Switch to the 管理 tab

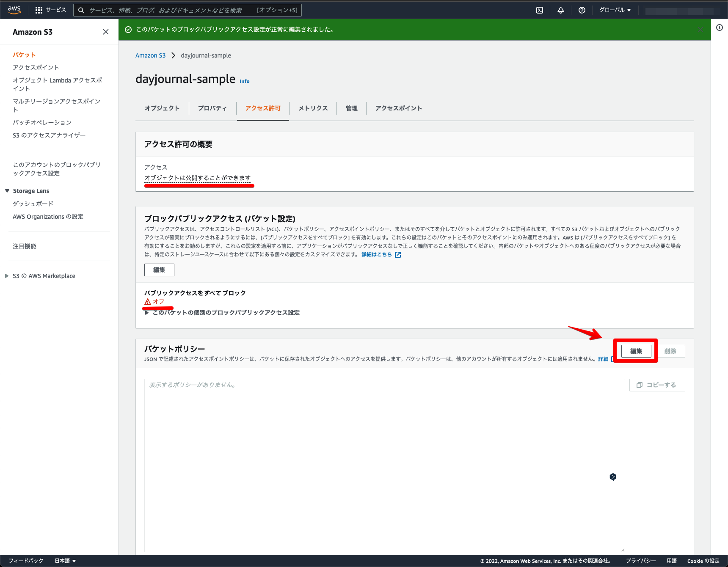[352, 108]
